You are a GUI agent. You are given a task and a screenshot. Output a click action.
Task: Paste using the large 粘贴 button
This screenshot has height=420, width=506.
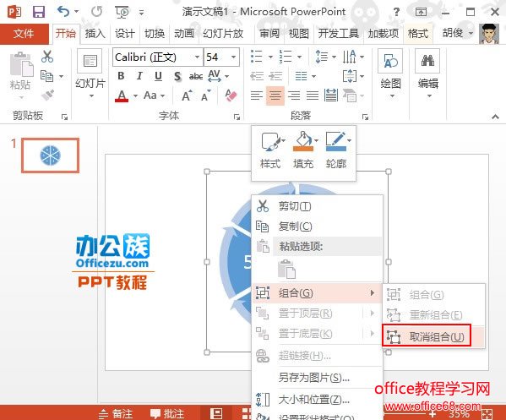click(x=20, y=71)
